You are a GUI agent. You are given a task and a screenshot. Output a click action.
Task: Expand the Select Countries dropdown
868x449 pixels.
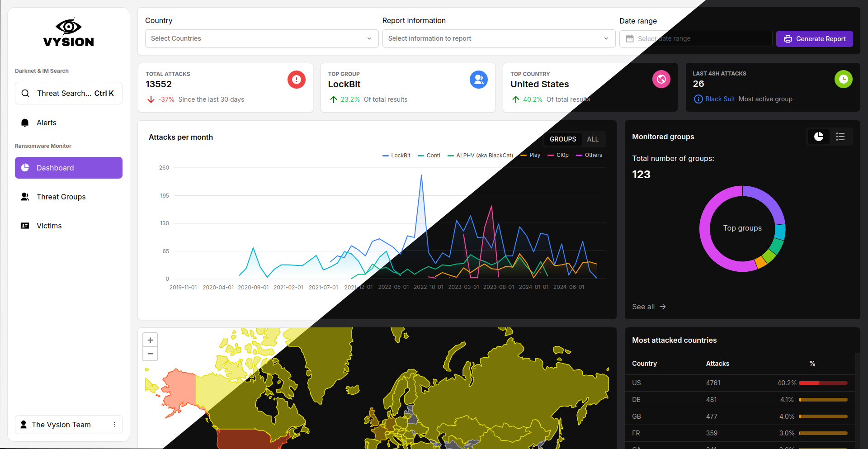pos(261,38)
